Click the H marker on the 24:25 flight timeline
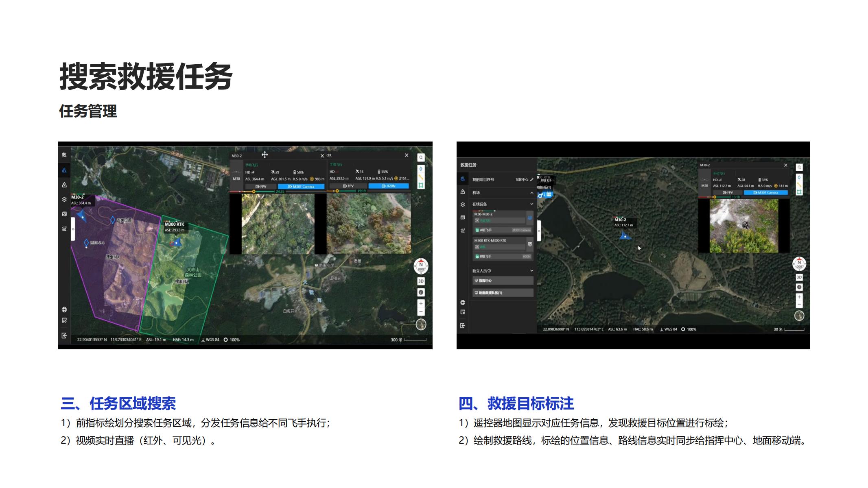Screen dimensions: 868x488 254,192
